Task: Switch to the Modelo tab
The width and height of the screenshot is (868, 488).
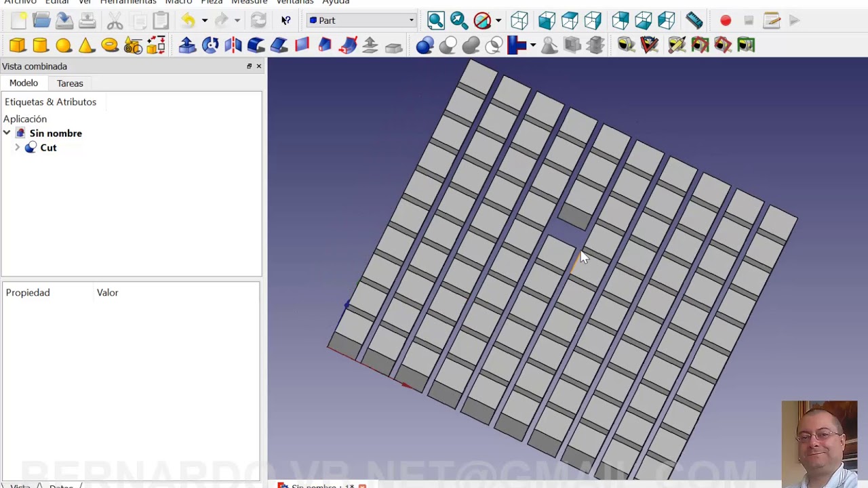Action: [x=24, y=83]
